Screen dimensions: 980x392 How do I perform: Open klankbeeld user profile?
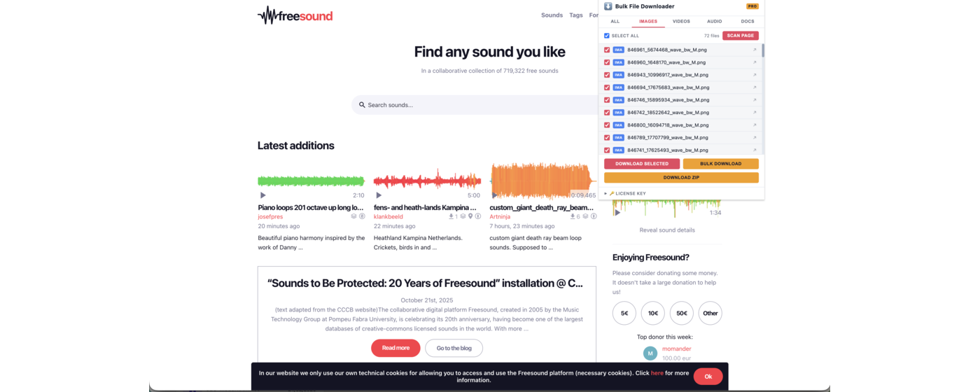[x=388, y=217]
